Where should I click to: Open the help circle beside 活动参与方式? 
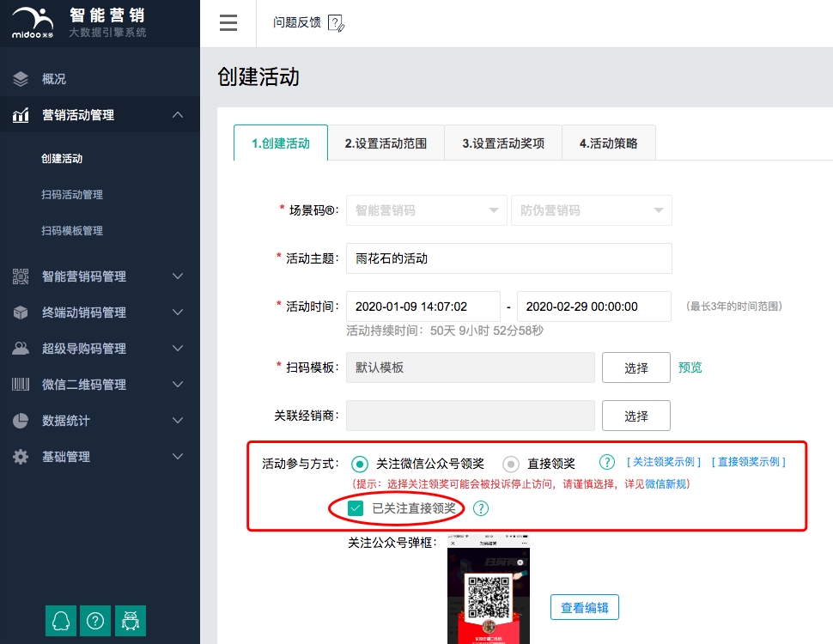pyautogui.click(x=607, y=462)
